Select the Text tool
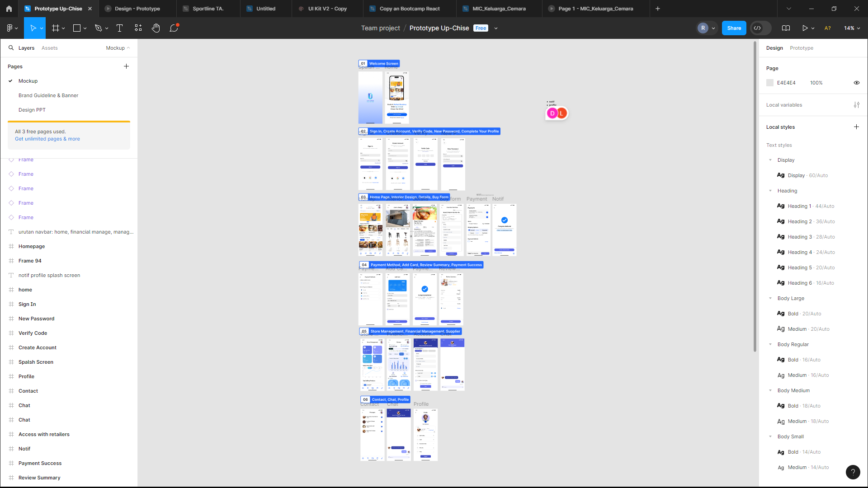Viewport: 868px width, 488px height. tap(119, 28)
